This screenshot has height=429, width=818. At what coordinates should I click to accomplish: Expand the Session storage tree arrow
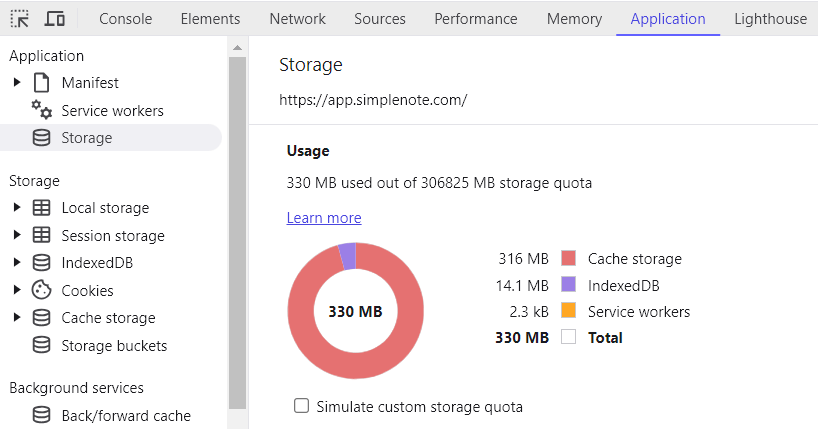pos(17,236)
